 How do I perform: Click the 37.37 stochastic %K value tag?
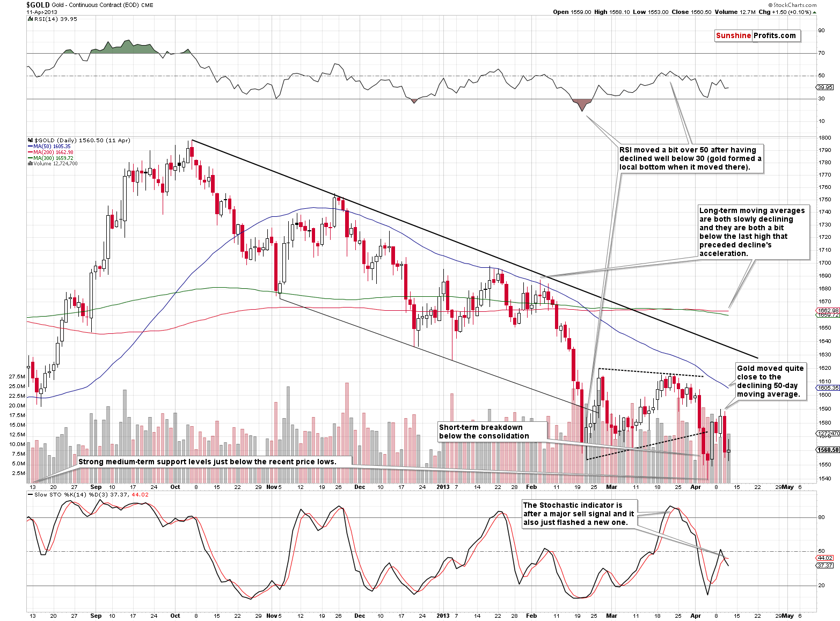pyautogui.click(x=825, y=565)
